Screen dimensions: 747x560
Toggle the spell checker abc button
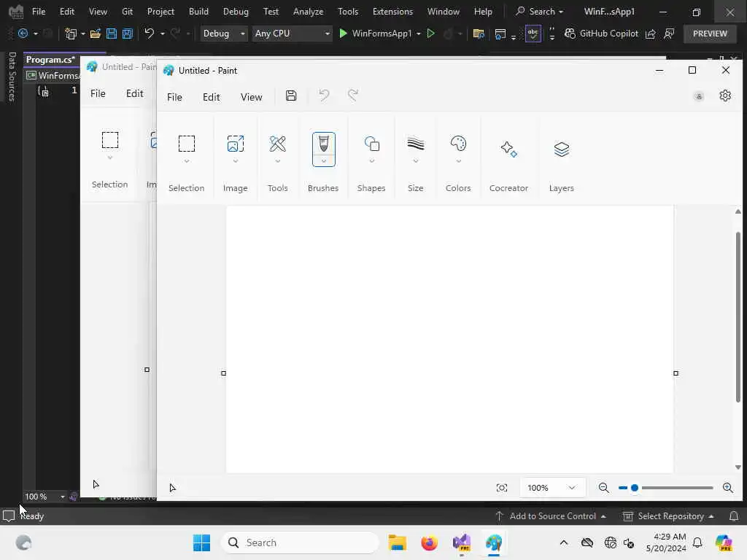533,34
